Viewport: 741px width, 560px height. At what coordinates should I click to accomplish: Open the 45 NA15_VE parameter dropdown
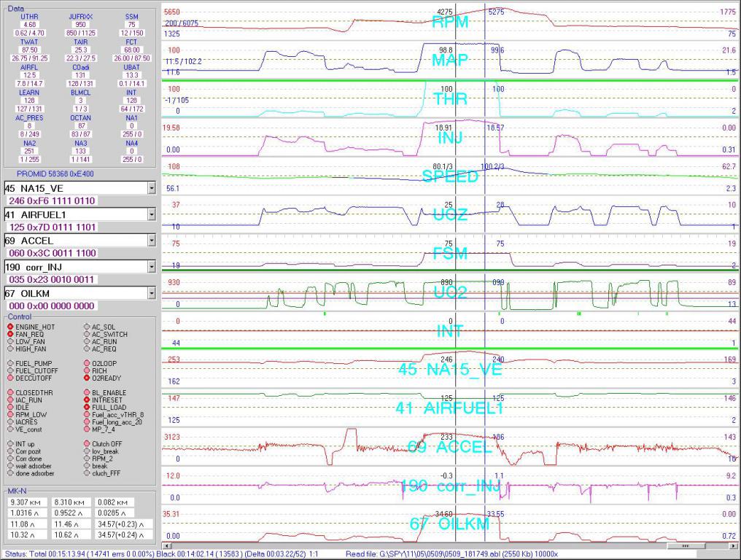pos(151,188)
